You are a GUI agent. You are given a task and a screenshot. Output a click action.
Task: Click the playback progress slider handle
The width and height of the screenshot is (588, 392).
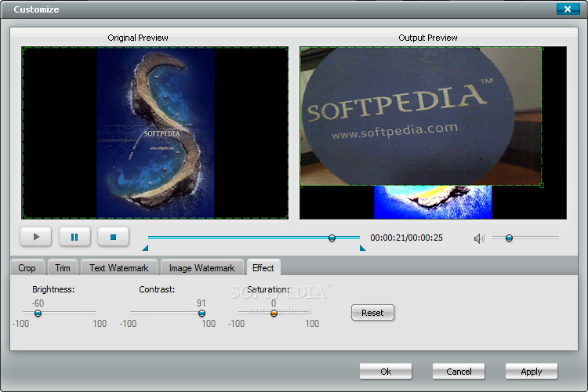[x=332, y=238]
